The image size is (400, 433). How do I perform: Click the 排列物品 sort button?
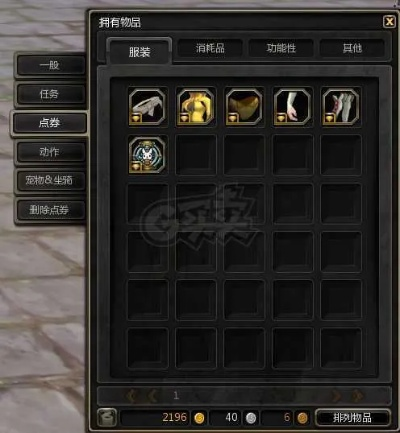(x=352, y=418)
